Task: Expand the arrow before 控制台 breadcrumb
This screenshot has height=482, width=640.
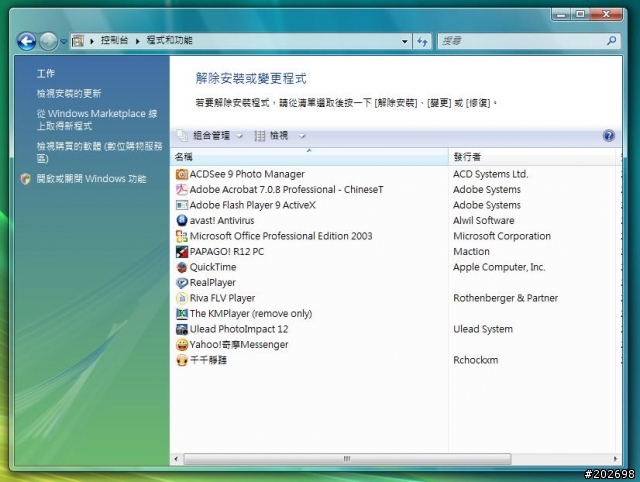Action: [x=92, y=41]
